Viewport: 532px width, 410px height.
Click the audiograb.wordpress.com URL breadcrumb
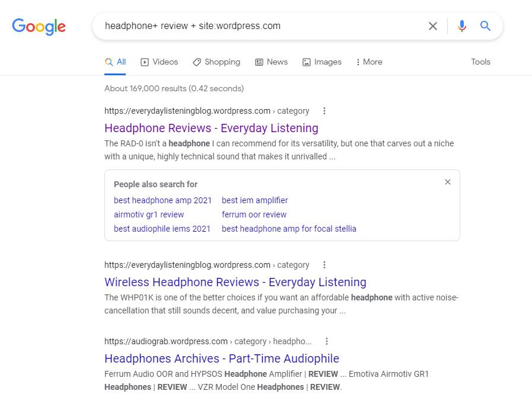coord(208,341)
